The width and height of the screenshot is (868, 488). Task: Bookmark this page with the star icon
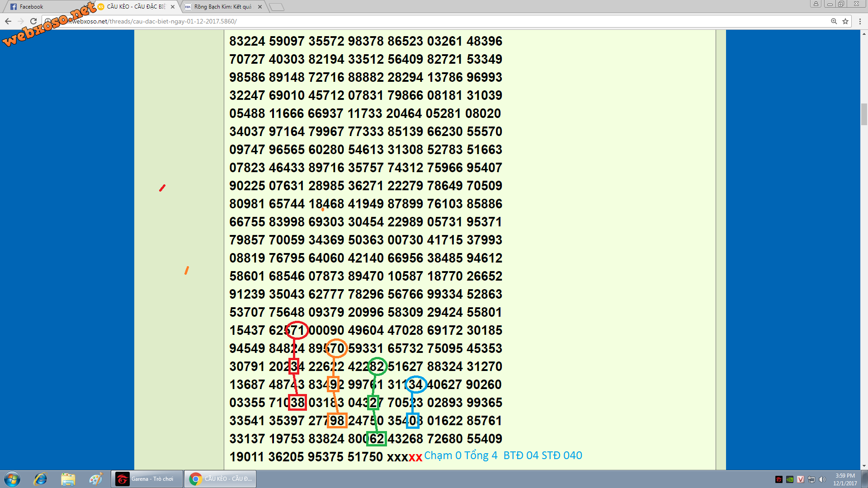click(x=845, y=21)
